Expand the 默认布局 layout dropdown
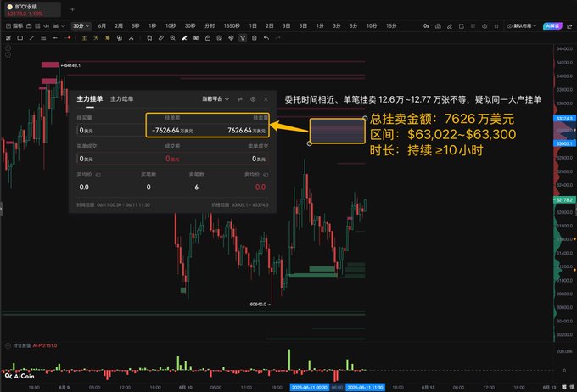The height and width of the screenshot is (392, 577). 522,26
